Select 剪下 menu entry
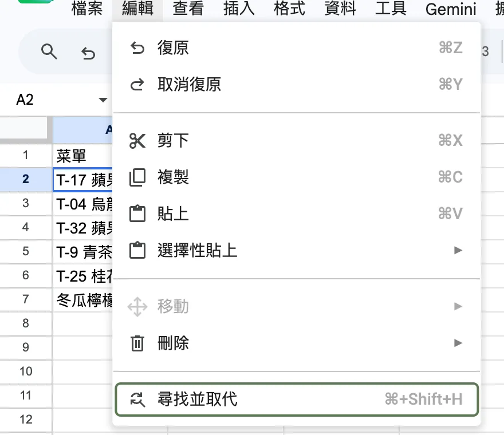Image resolution: width=504 pixels, height=435 pixels. [297, 141]
